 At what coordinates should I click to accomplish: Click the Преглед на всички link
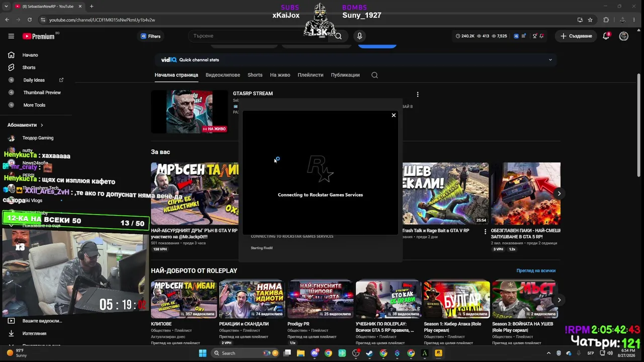(536, 270)
